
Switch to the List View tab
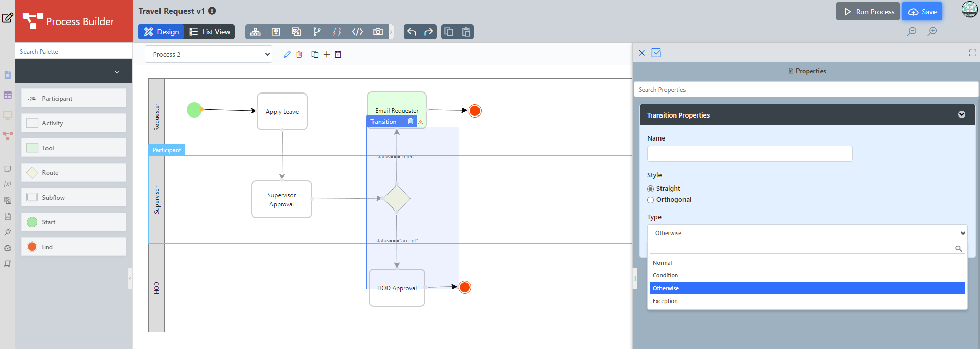(210, 32)
